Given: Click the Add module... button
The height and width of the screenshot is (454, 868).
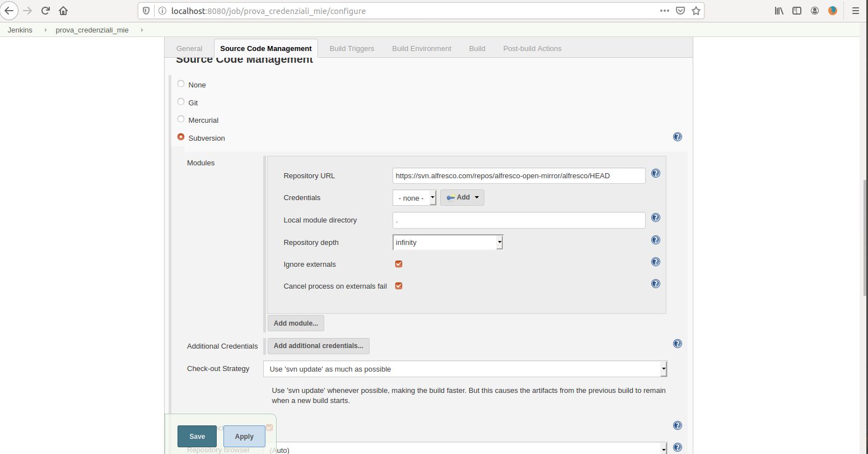Looking at the screenshot, I should (x=296, y=323).
